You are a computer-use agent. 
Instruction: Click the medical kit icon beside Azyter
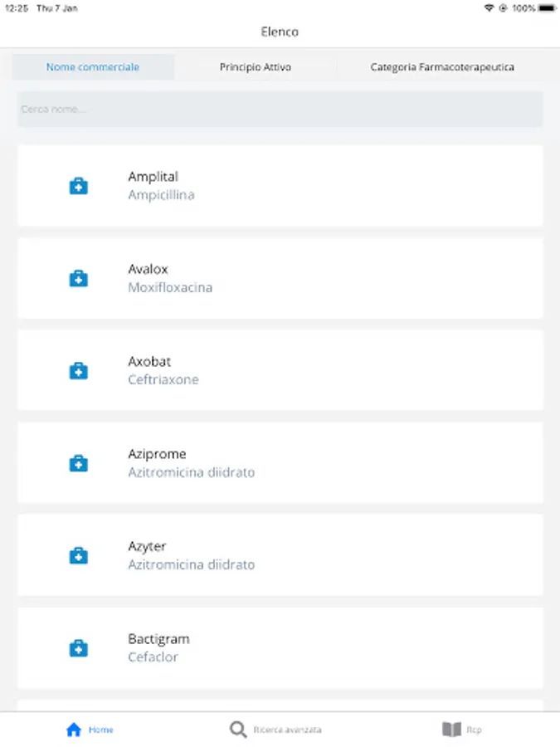click(78, 555)
